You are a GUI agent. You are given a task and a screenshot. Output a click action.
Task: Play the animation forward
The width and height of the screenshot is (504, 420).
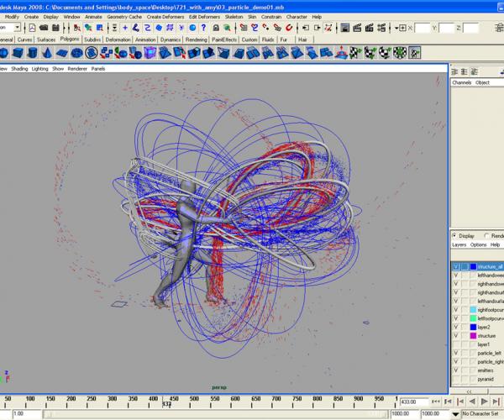[484, 402]
